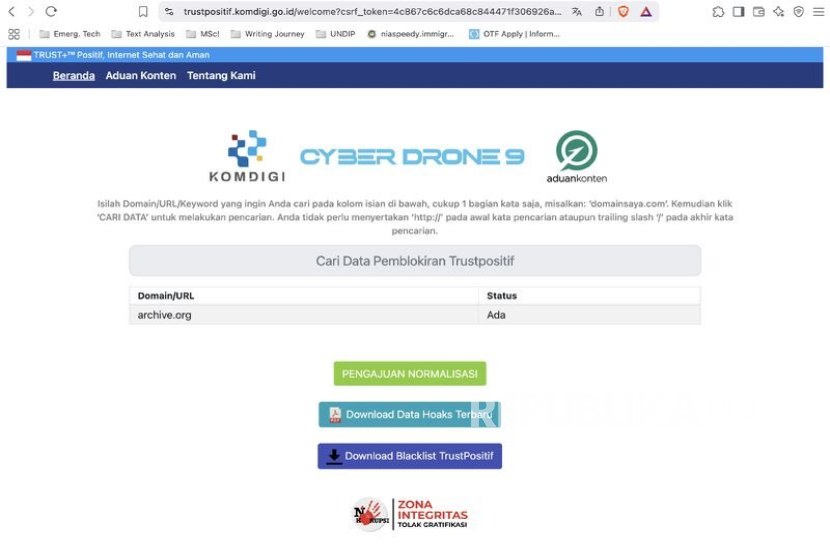
Task: Click the TRUST+ Positif header text
Action: [122, 55]
